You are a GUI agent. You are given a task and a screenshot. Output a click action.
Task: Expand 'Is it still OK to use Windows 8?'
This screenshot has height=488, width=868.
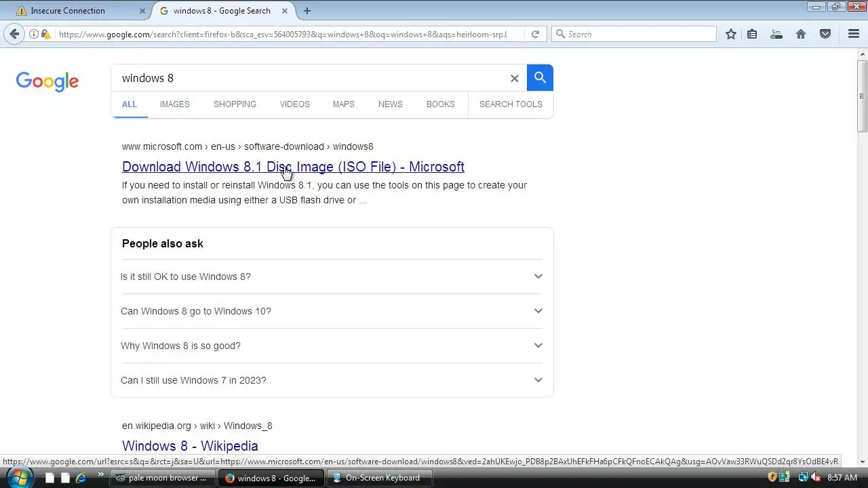(x=332, y=277)
